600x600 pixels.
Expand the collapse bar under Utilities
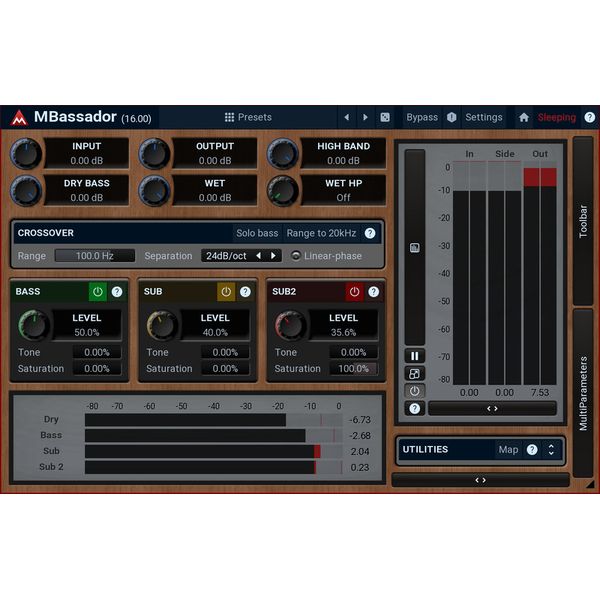(481, 480)
